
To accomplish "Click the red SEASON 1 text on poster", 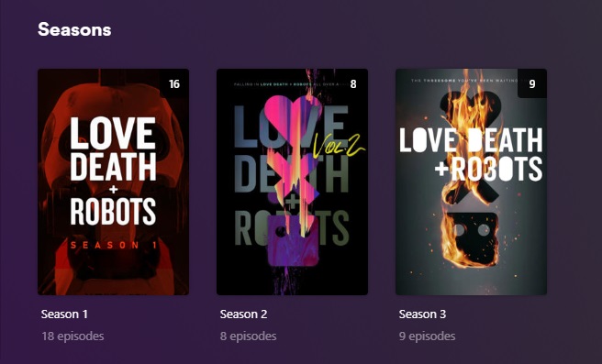I will point(113,245).
